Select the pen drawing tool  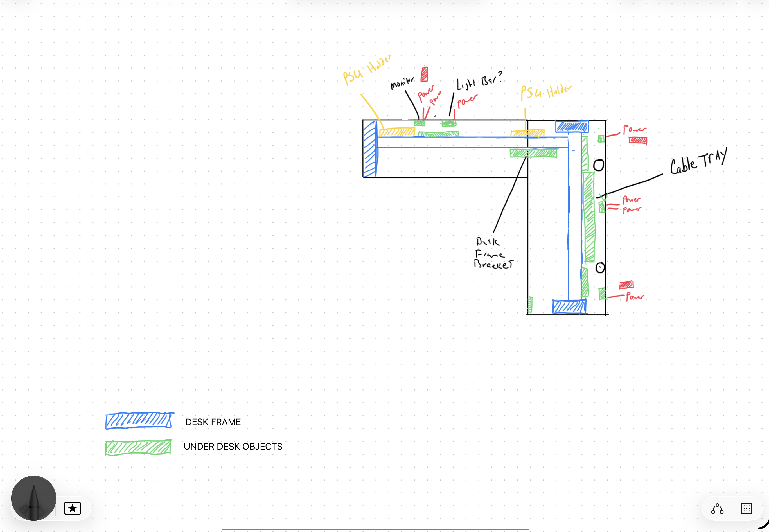coord(33,498)
